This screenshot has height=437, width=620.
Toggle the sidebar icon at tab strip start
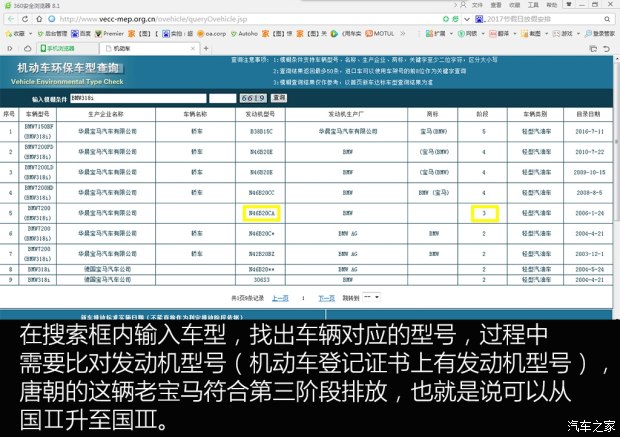click(10, 49)
